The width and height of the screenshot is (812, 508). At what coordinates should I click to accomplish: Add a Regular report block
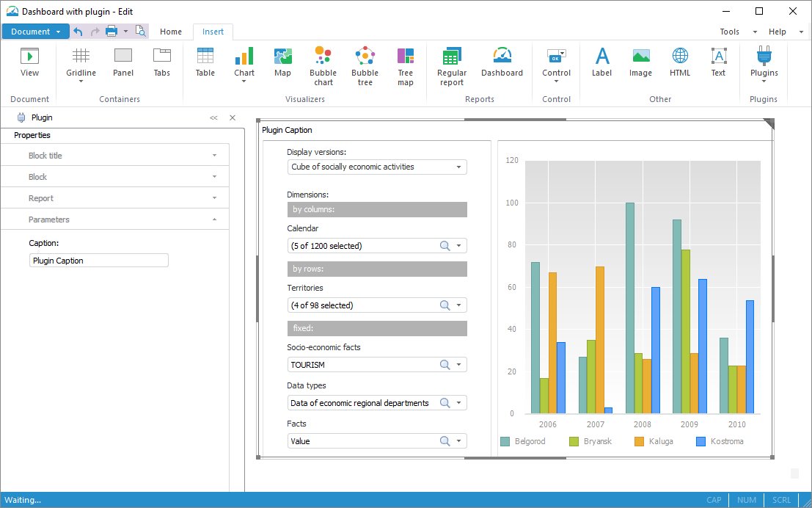pos(452,66)
